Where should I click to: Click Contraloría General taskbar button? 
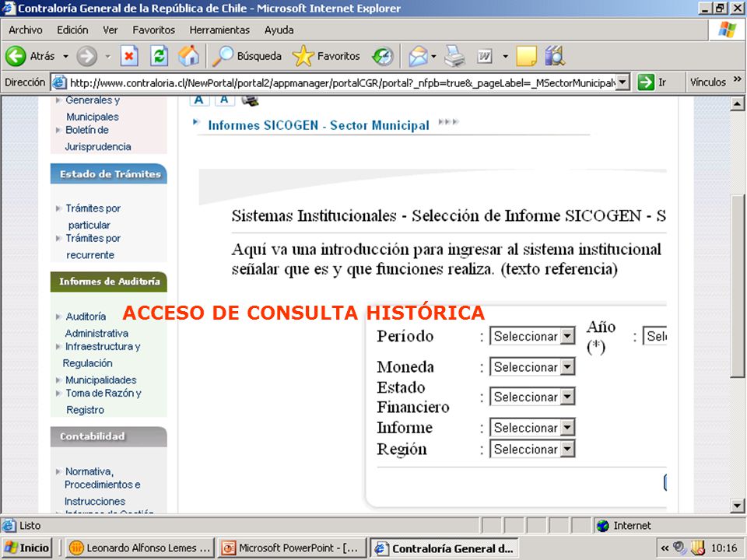tap(444, 548)
